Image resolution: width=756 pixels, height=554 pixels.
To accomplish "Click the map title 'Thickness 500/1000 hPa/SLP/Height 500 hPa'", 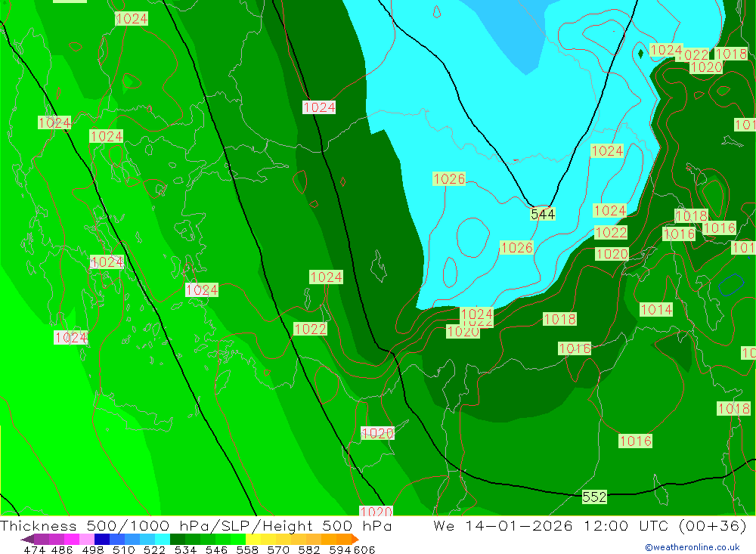I will click(196, 525).
